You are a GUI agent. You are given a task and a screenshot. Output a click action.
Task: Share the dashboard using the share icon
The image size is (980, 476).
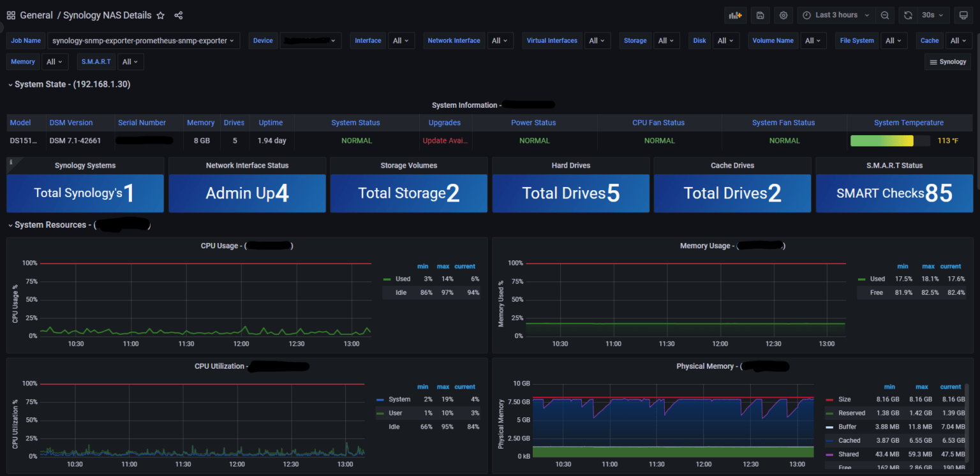pos(178,15)
